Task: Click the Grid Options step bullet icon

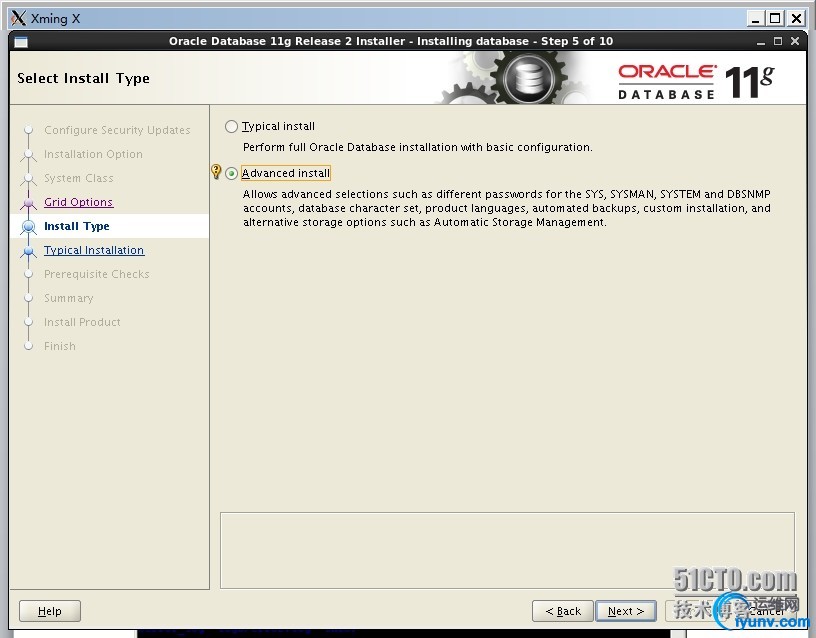Action: pos(29,202)
